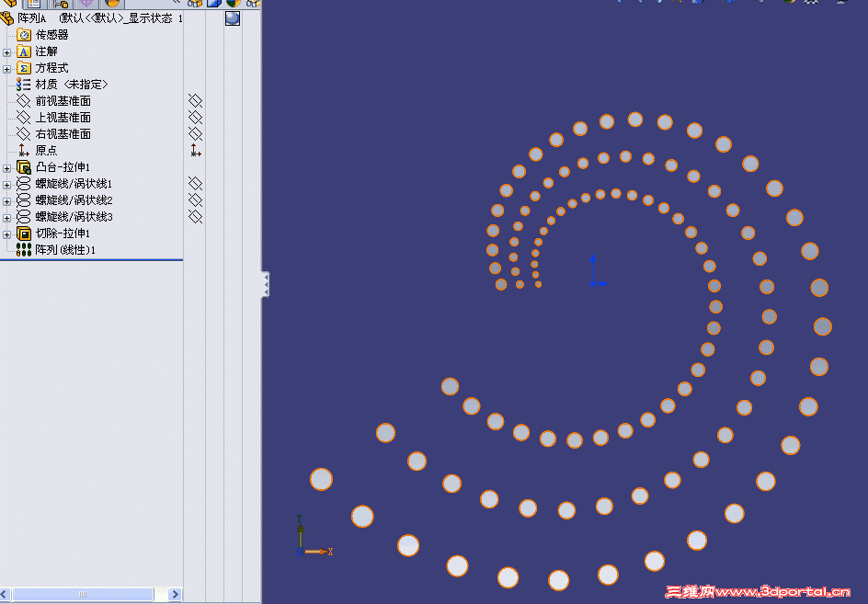This screenshot has width=868, height=604.
Task: Select the 前视基准面 plane in tree
Action: coord(53,101)
